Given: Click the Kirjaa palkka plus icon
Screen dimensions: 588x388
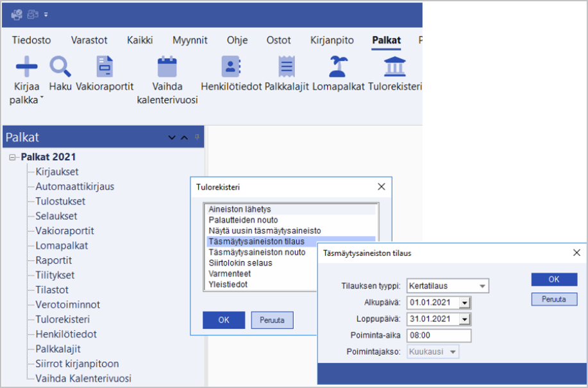Looking at the screenshot, I should pos(26,66).
